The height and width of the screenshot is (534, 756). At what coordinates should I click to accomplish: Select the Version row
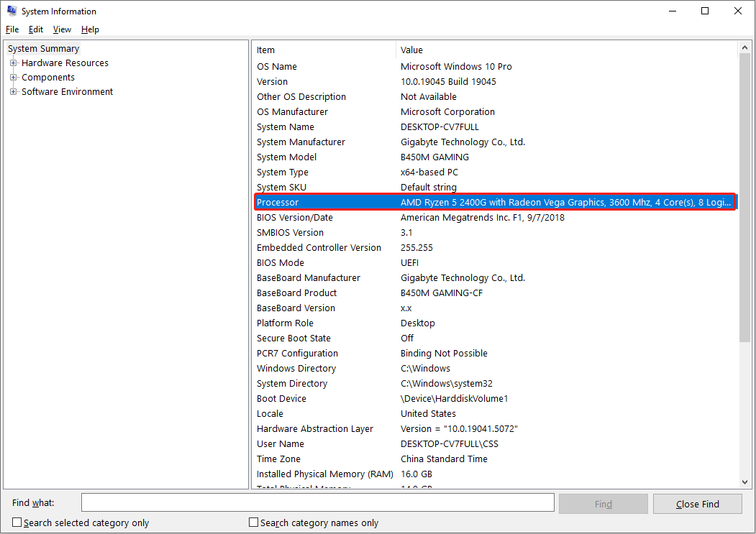(495, 81)
